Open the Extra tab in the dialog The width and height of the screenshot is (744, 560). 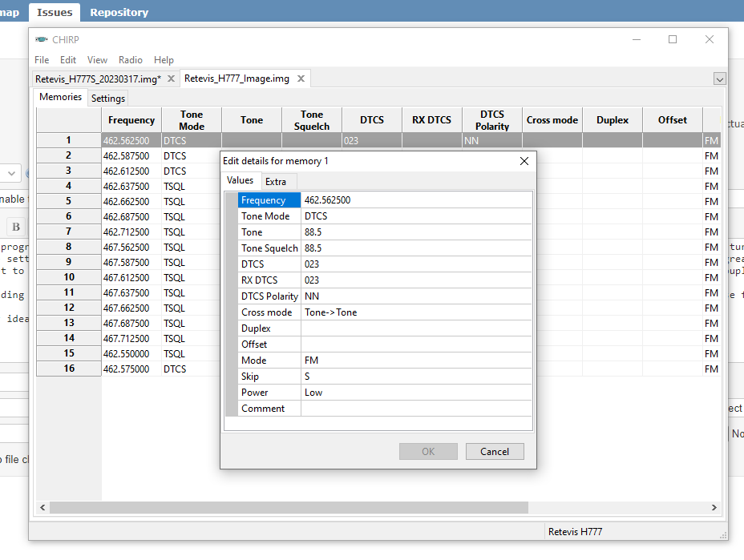[276, 182]
